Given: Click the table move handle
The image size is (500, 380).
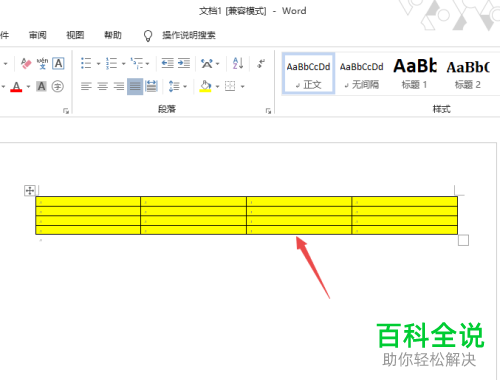Looking at the screenshot, I should 30,191.
